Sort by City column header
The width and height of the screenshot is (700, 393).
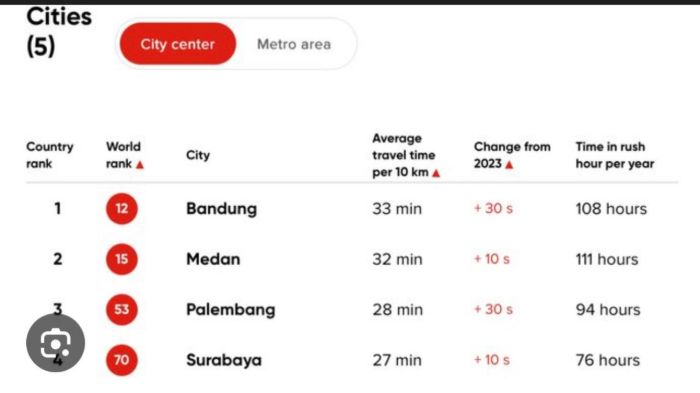[x=198, y=155]
